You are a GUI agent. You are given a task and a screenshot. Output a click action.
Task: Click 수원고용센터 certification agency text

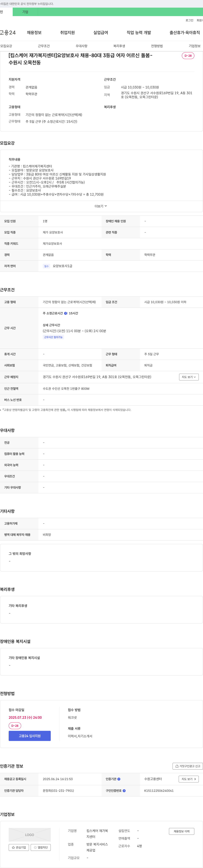[153, 779]
